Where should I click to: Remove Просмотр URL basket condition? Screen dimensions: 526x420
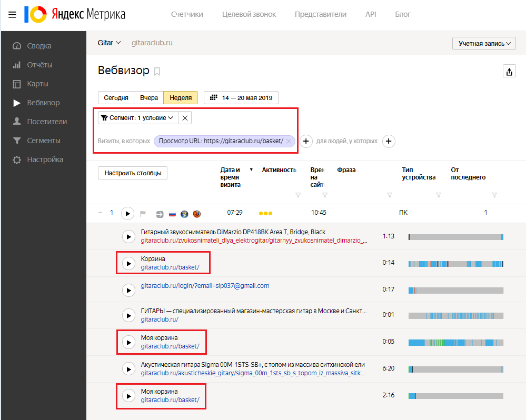(289, 142)
